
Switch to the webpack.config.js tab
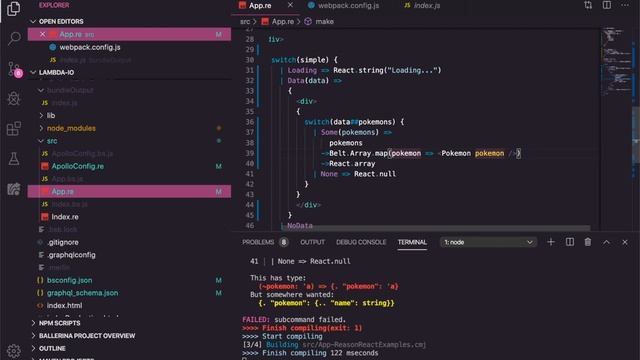click(344, 5)
